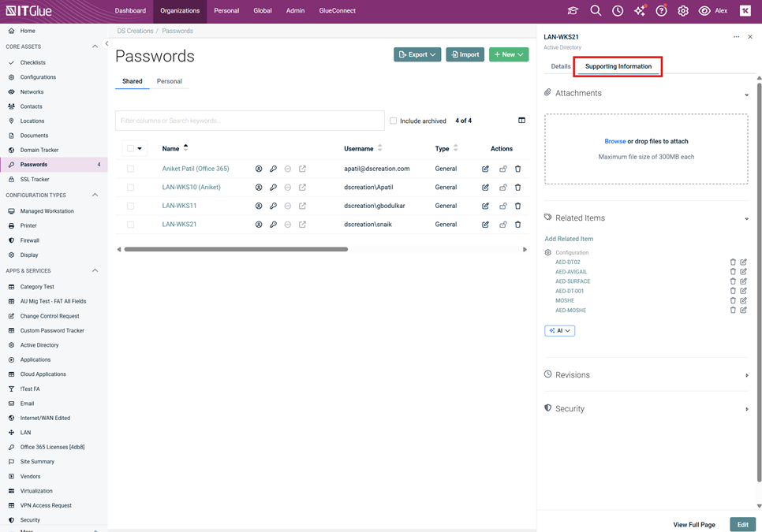Open Domain Tracker in the sidebar
This screenshot has height=532, width=762.
click(x=39, y=150)
